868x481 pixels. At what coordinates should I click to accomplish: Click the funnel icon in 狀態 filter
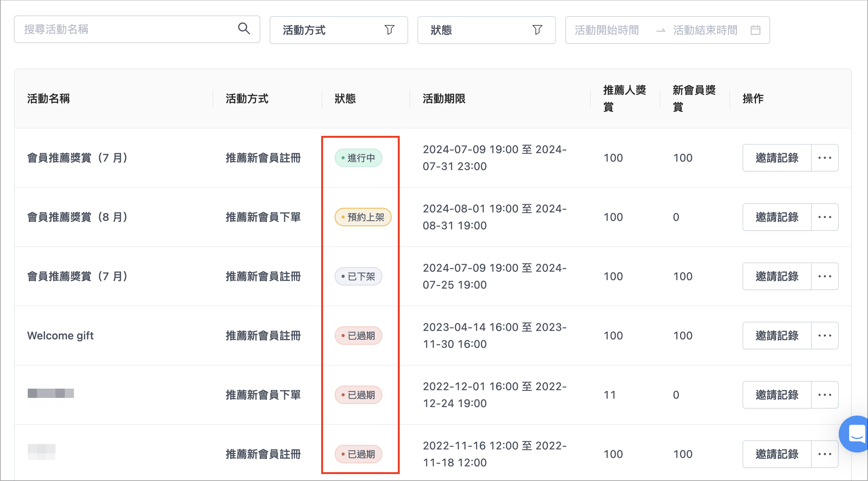click(x=537, y=30)
